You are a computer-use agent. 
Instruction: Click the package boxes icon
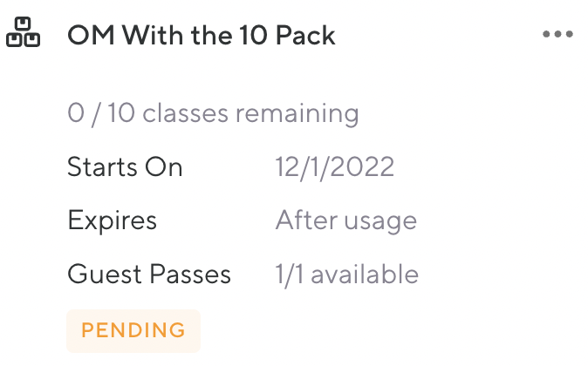pos(24,33)
